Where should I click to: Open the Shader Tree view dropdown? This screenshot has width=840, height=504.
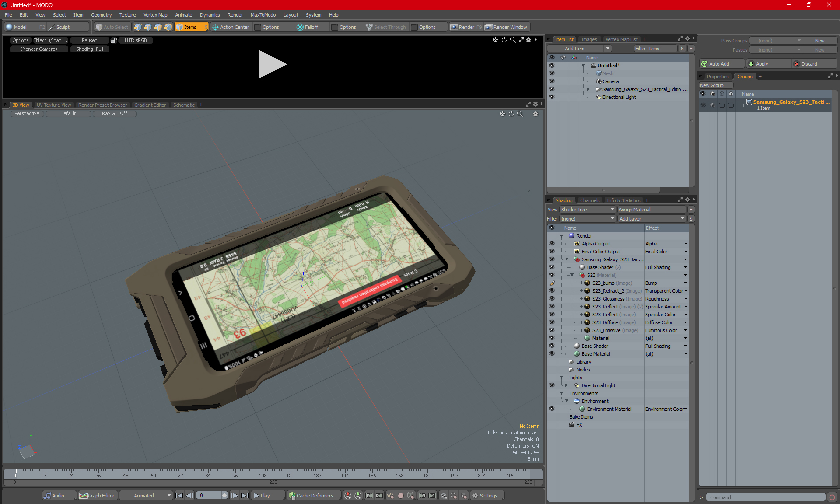[x=588, y=210]
